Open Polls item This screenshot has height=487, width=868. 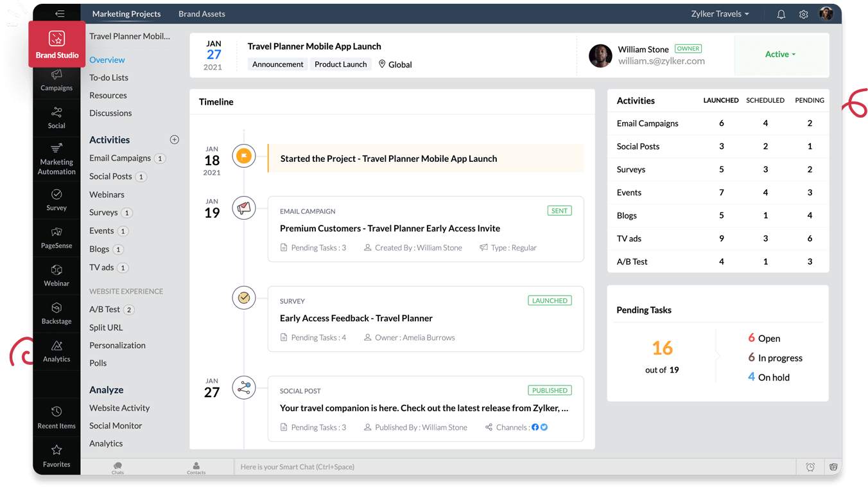pos(98,363)
